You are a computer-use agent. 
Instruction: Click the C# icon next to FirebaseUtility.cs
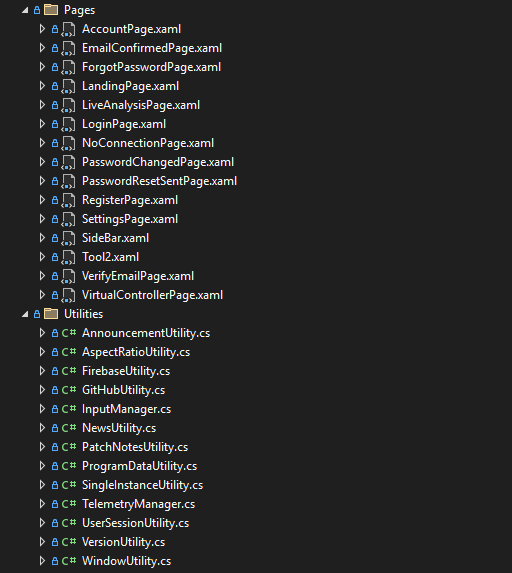(69, 371)
